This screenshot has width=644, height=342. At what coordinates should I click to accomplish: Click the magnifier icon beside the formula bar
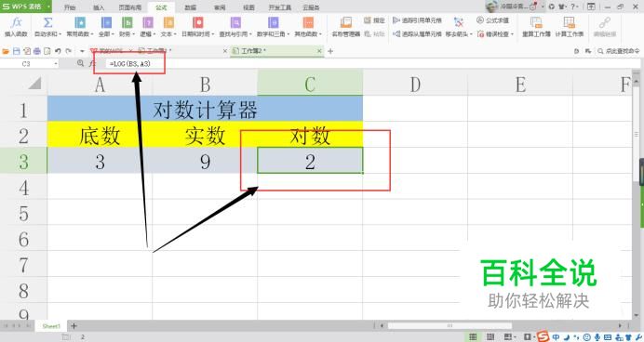(80, 63)
